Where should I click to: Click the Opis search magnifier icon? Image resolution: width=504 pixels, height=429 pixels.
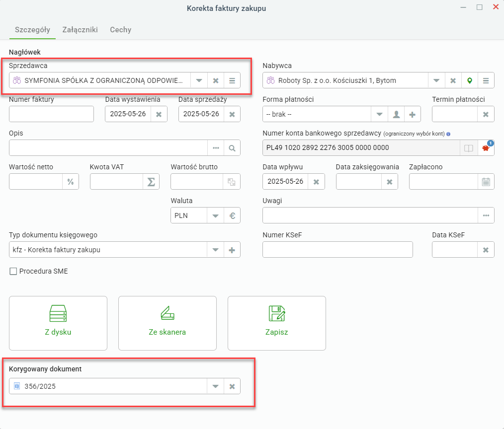tap(232, 148)
